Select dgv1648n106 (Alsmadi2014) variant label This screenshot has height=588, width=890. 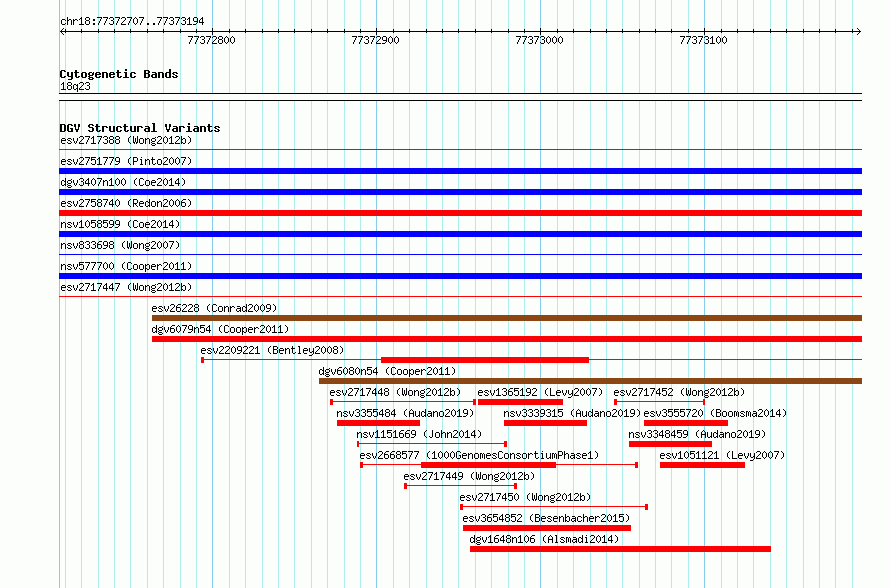coord(544,539)
